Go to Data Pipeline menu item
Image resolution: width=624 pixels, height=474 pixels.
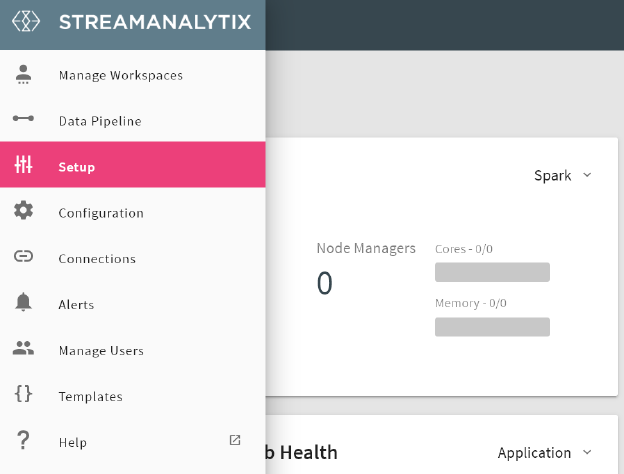click(x=133, y=121)
